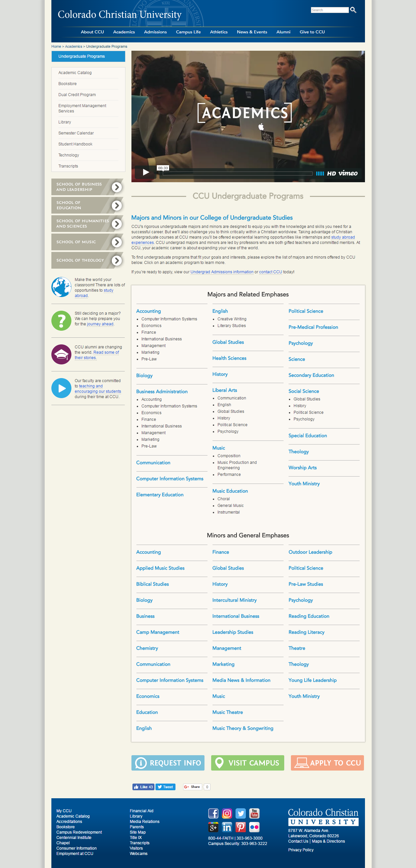
Task: Adjust the video volume bars
Action: pyautogui.click(x=320, y=174)
